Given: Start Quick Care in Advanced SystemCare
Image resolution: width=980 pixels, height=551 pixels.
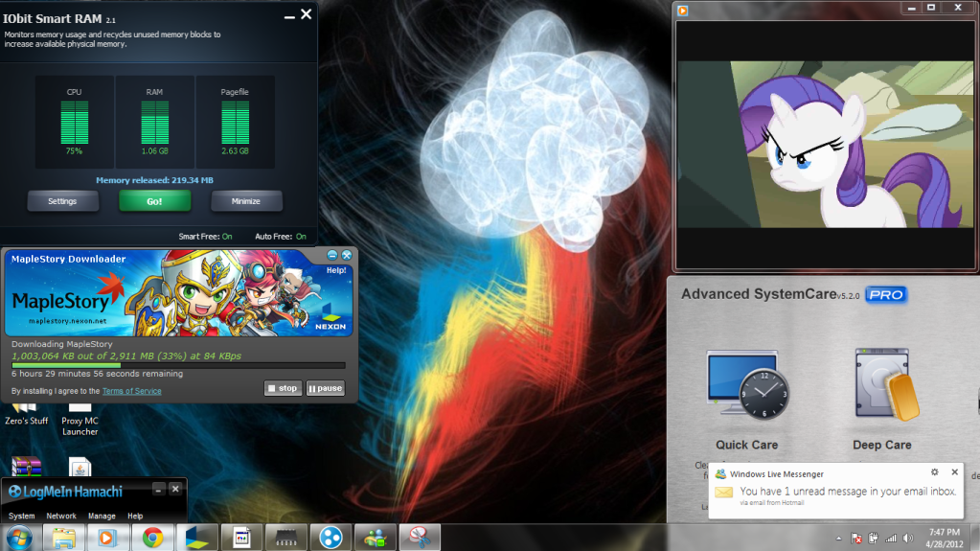Looking at the screenshot, I should coord(747,400).
